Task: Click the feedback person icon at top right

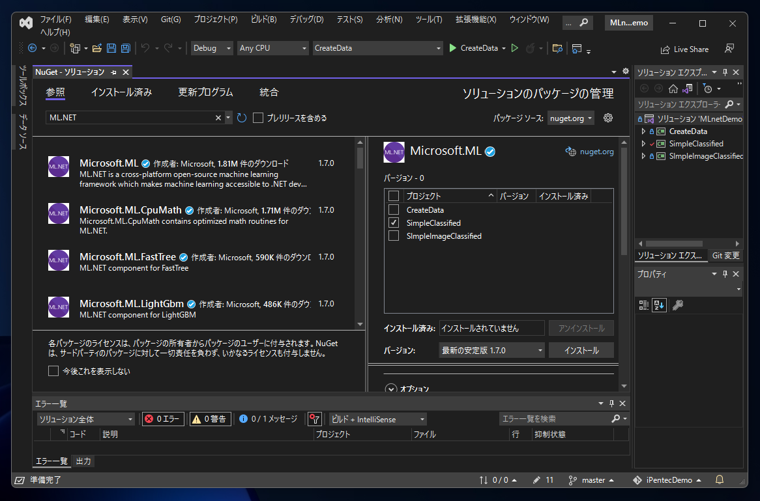Action: (729, 48)
